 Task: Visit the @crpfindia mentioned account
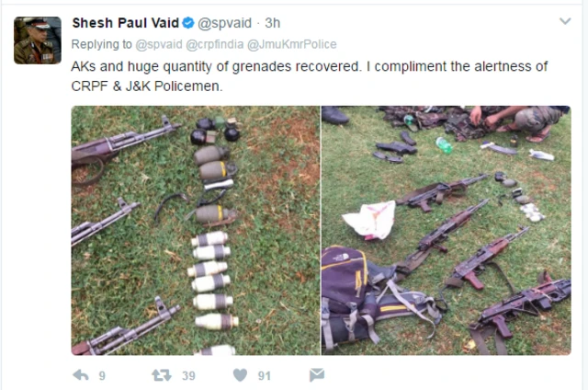pyautogui.click(x=214, y=45)
